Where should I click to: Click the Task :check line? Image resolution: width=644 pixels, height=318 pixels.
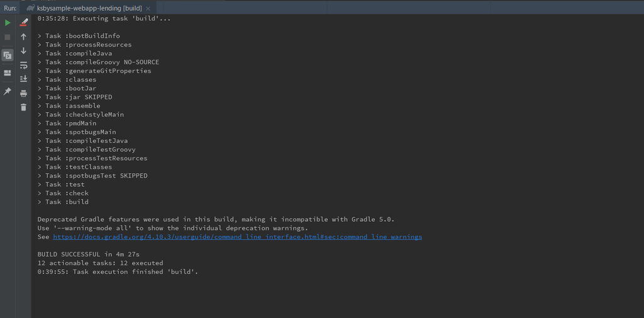[63, 193]
